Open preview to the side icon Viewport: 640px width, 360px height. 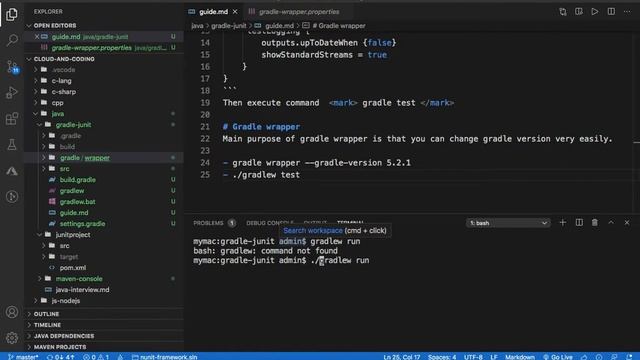click(579, 11)
